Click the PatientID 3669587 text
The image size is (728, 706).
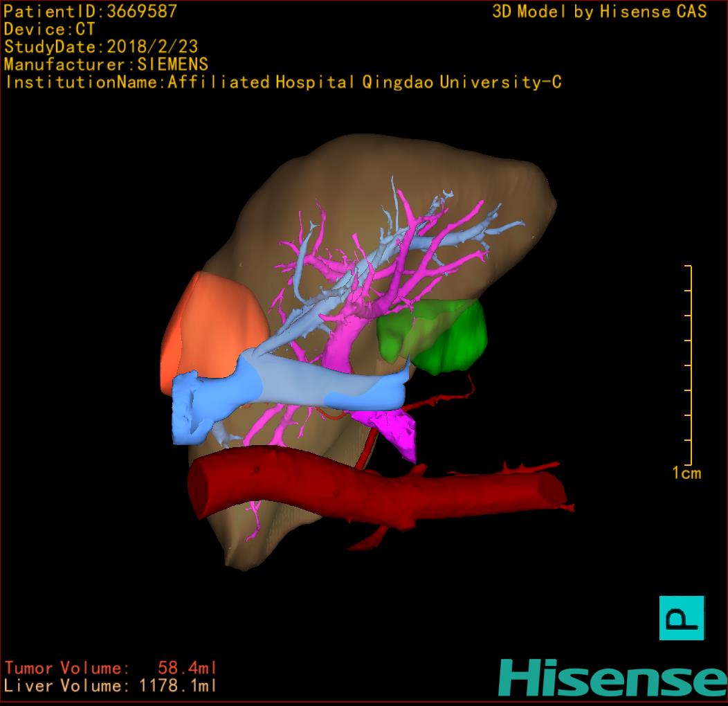click(x=91, y=11)
